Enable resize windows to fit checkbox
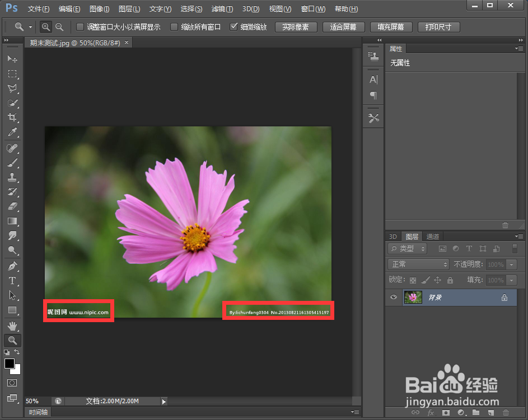Screen dimensions: 528x420 pos(80,27)
